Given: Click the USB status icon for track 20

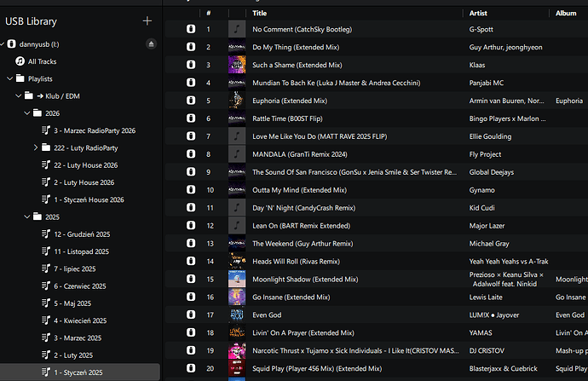Looking at the screenshot, I should click(191, 367).
